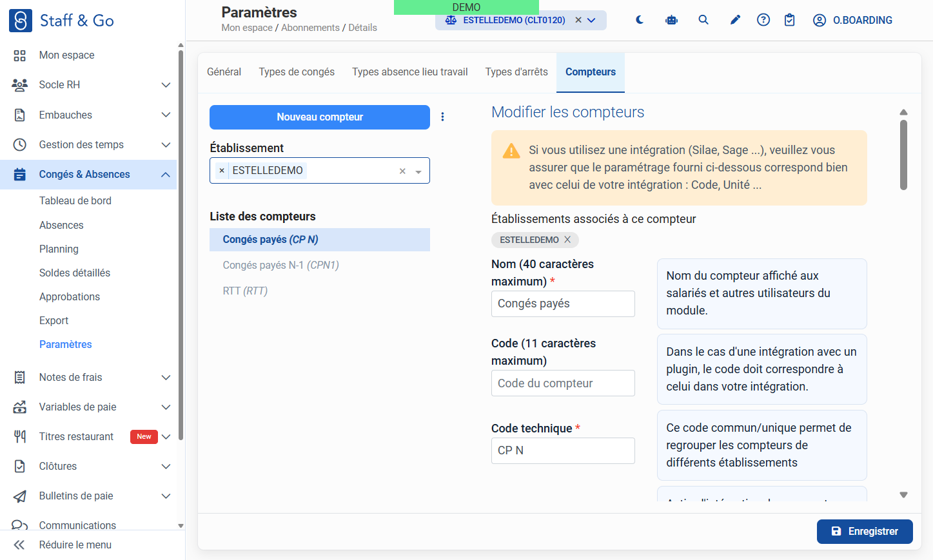
Task: Open the O.BOARDING user account menu
Action: pyautogui.click(x=852, y=20)
